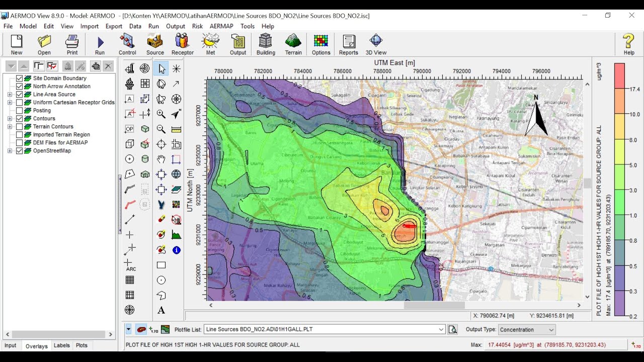The image size is (644, 362).
Task: Open the Building toolbar icon
Action: tap(266, 44)
